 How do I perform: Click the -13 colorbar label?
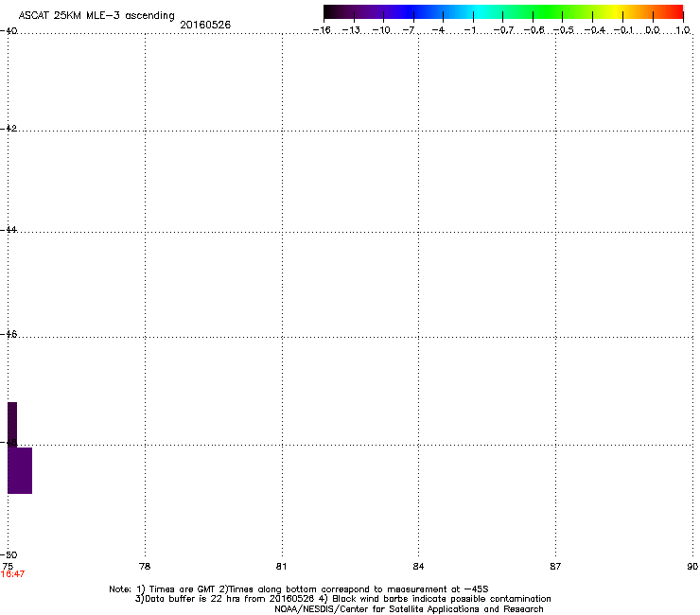coord(351,30)
